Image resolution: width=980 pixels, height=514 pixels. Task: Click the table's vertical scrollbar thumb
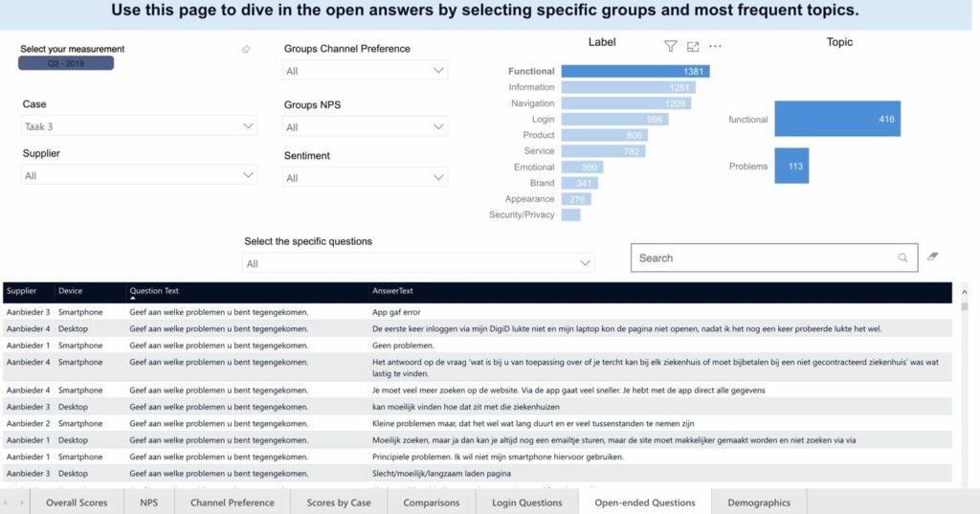[964, 307]
